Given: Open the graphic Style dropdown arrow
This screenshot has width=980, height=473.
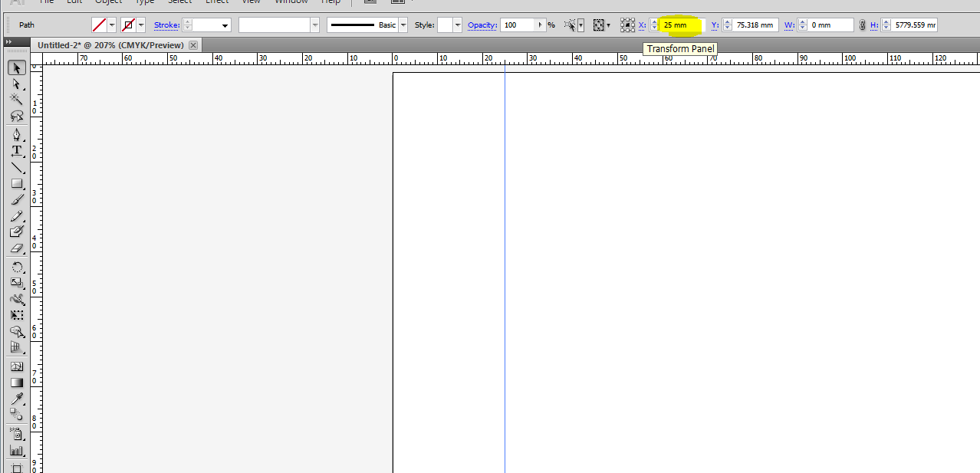Looking at the screenshot, I should pos(458,25).
